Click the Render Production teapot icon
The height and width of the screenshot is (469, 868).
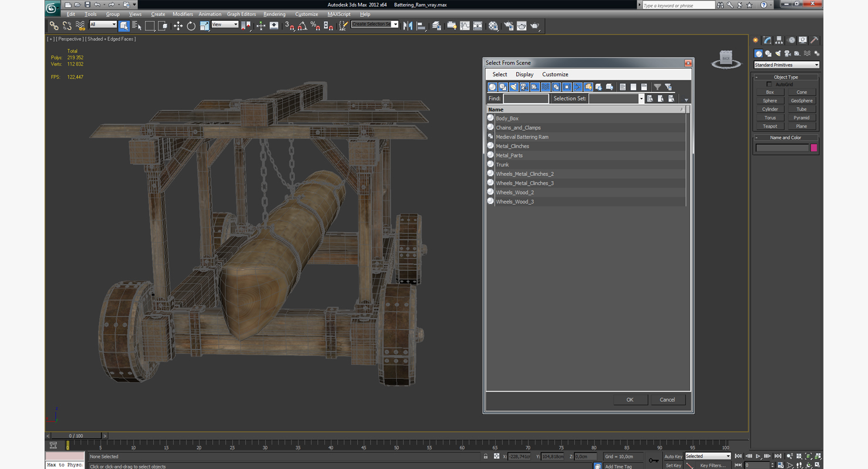pos(534,26)
